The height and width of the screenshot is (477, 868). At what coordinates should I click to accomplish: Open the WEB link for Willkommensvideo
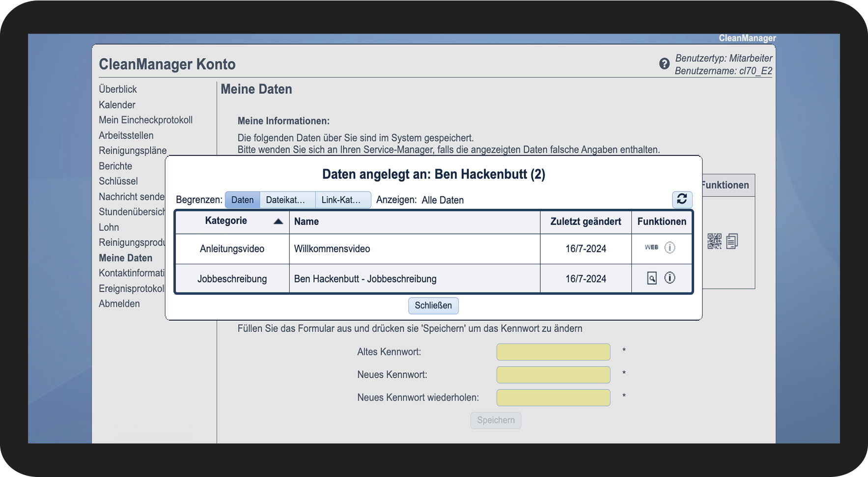coord(651,248)
